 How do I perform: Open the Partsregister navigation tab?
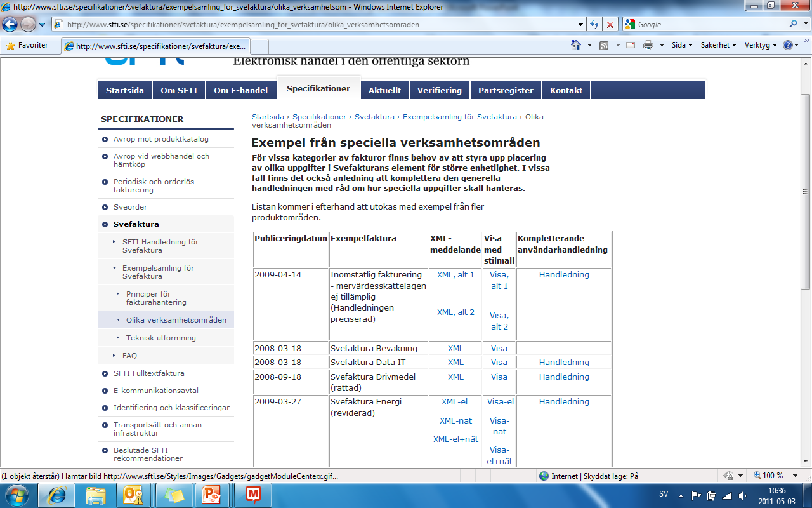tap(506, 90)
